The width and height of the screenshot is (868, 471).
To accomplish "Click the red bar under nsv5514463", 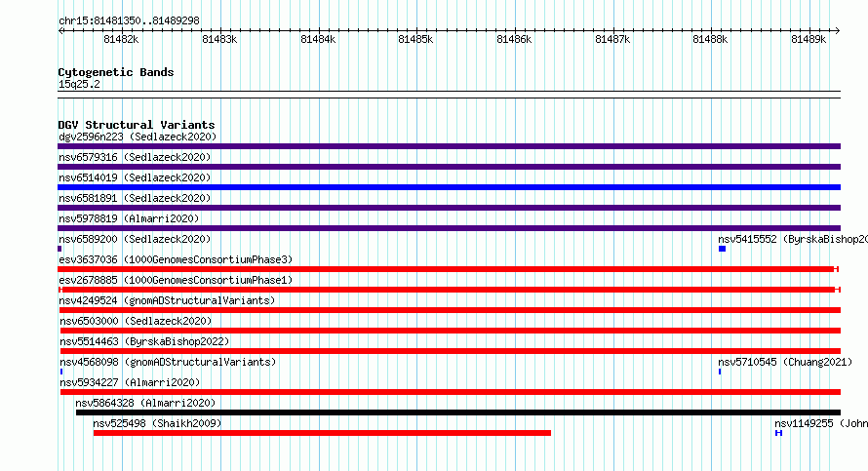I will pos(451,351).
